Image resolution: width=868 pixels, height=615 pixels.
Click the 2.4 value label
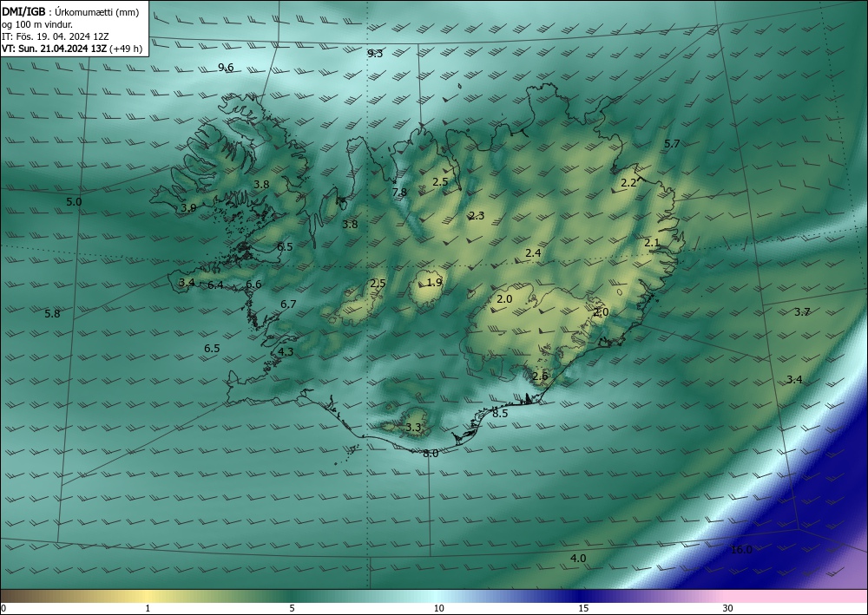(x=533, y=253)
